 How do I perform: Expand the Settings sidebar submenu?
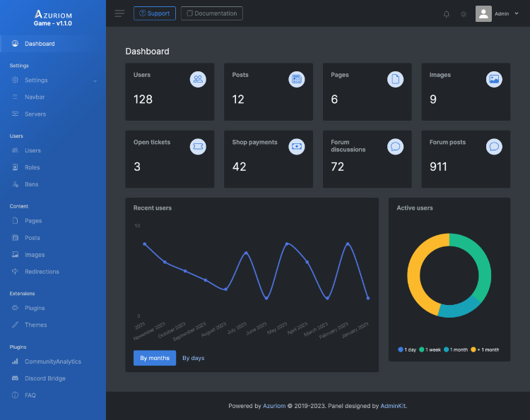53,80
